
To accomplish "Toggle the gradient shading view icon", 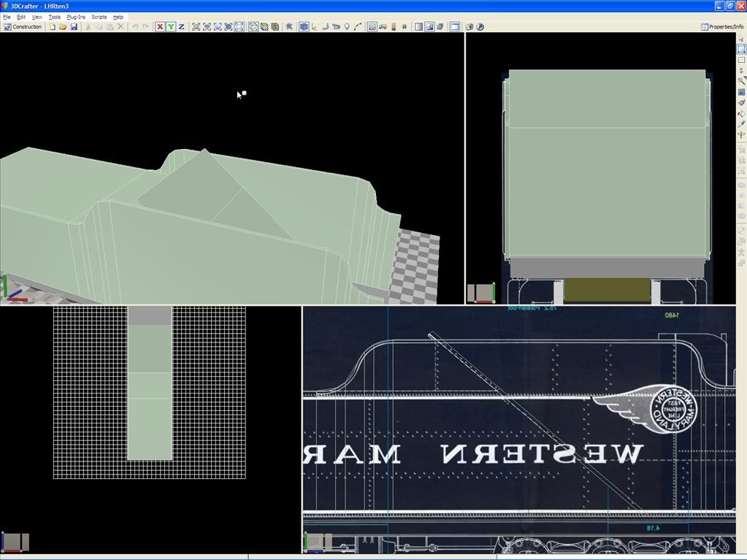I will 418,27.
